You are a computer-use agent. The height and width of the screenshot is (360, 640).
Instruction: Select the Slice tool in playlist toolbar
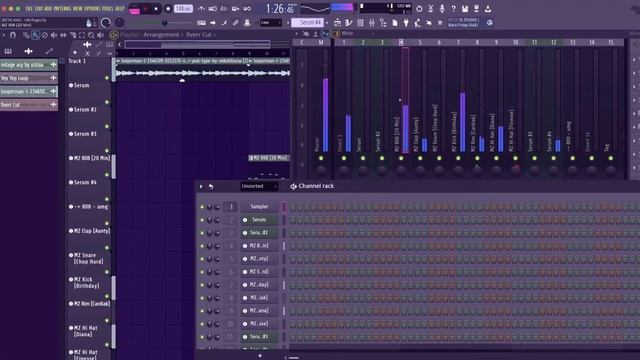73,35
